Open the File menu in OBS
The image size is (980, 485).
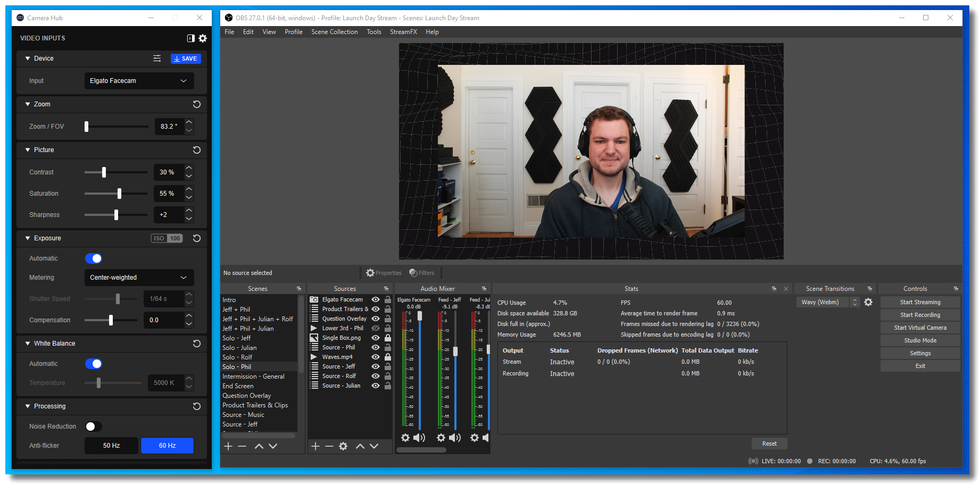pyautogui.click(x=229, y=32)
